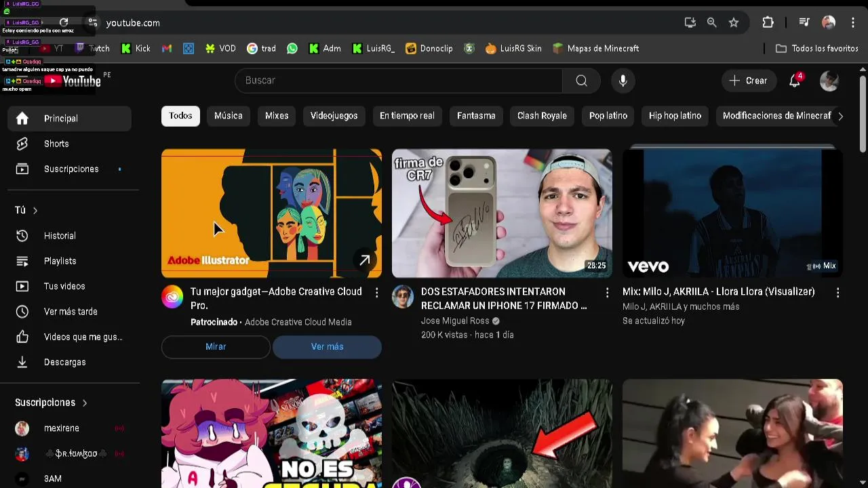The height and width of the screenshot is (488, 868).
Task: Expand the Tú section
Action: (x=26, y=210)
